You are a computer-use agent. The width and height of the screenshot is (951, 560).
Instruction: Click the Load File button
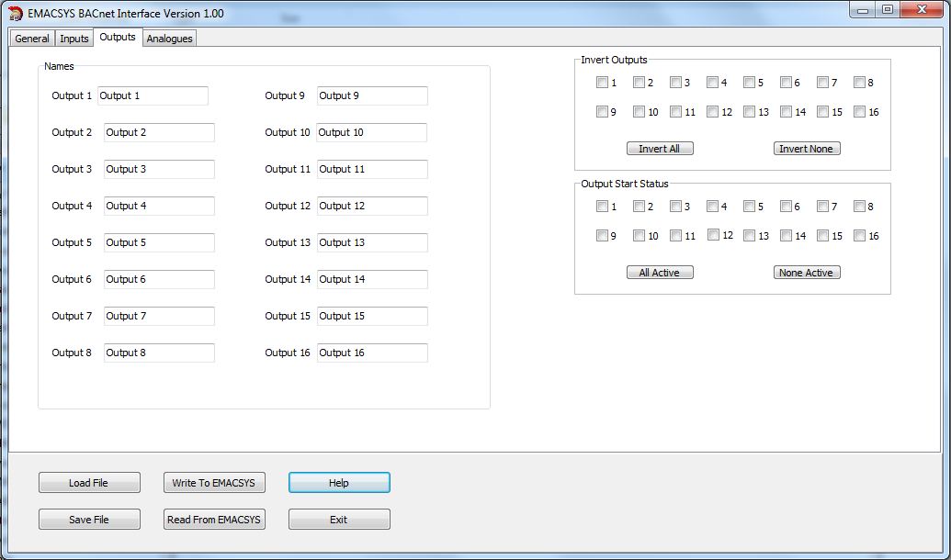point(89,483)
